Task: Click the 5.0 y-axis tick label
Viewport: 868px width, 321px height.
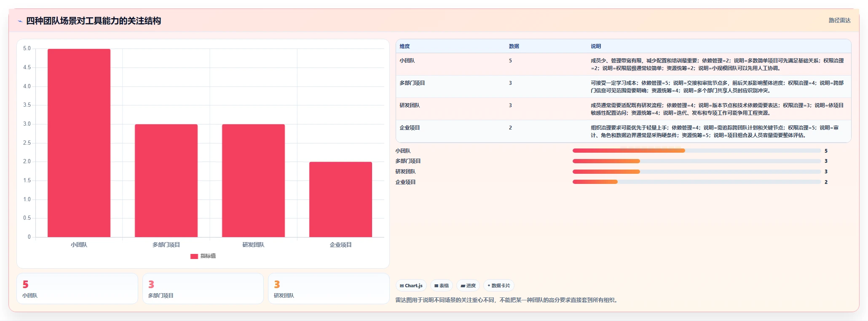Action: (x=27, y=49)
